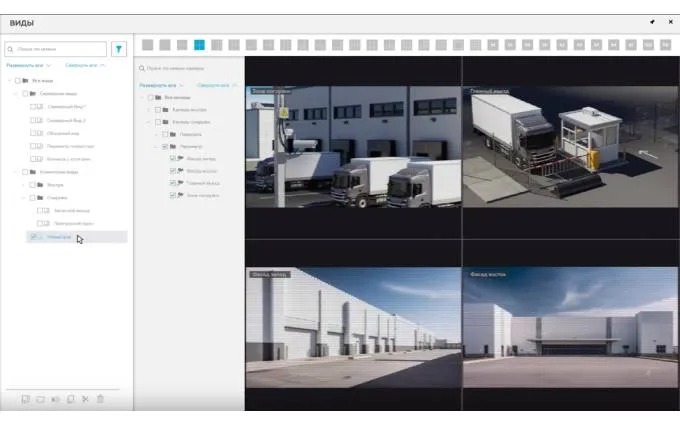This screenshot has width=680, height=425.
Task: Click the copy icon in the bottom toolbar
Action: [70, 399]
